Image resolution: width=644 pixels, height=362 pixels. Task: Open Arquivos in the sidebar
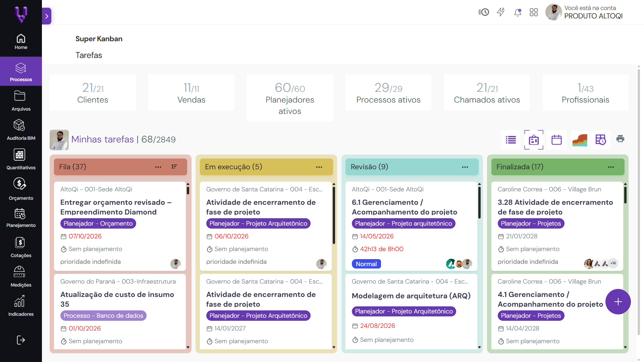click(21, 101)
